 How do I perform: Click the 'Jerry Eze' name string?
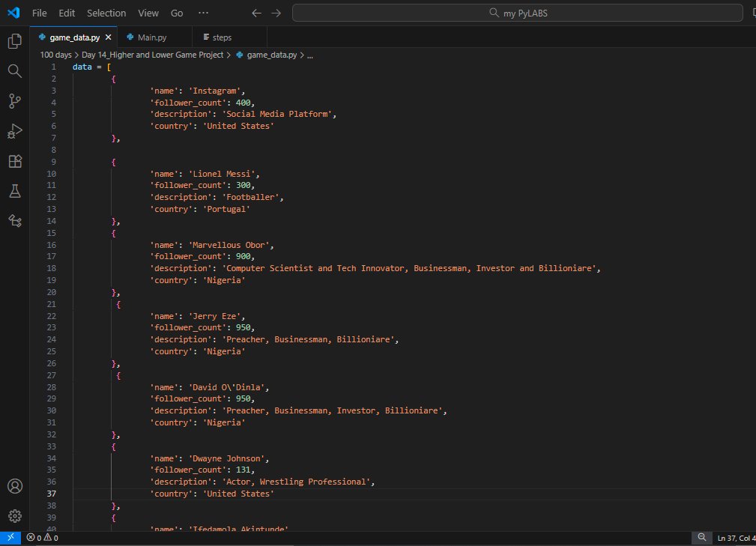[x=214, y=316]
